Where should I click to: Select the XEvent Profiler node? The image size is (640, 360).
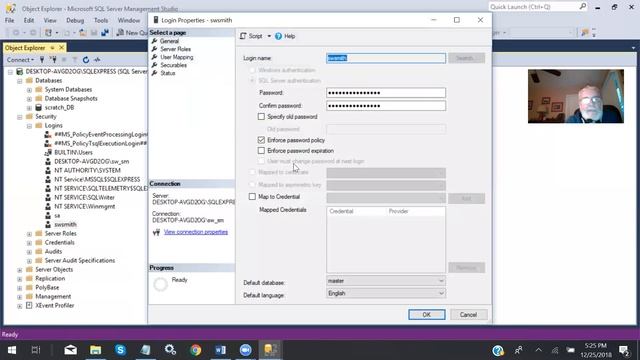pos(55,306)
